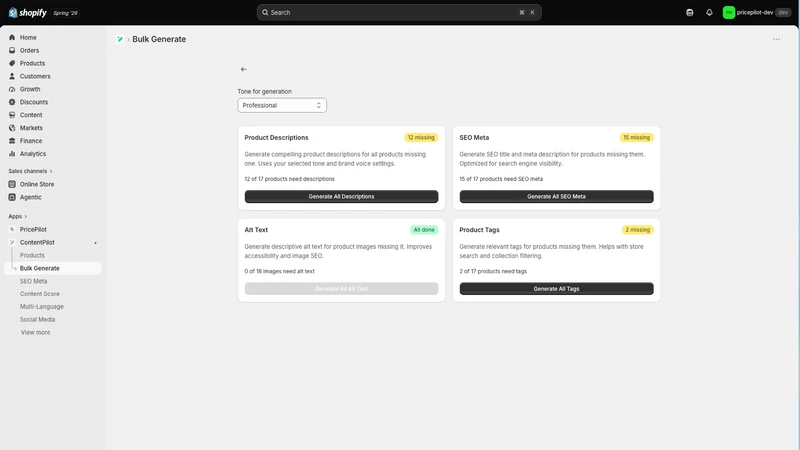
Task: Click the Spring '26 badge
Action: [65, 13]
